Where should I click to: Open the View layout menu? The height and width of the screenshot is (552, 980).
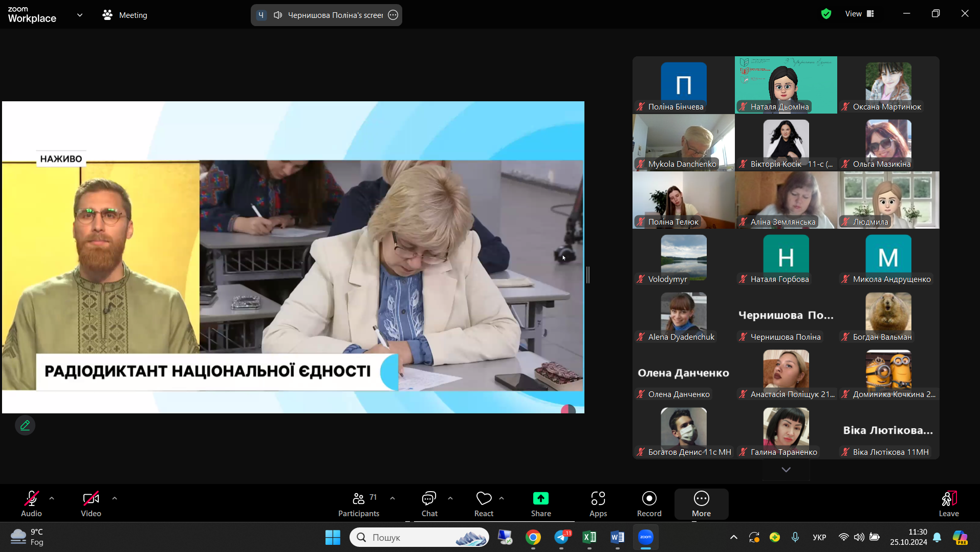click(x=859, y=14)
